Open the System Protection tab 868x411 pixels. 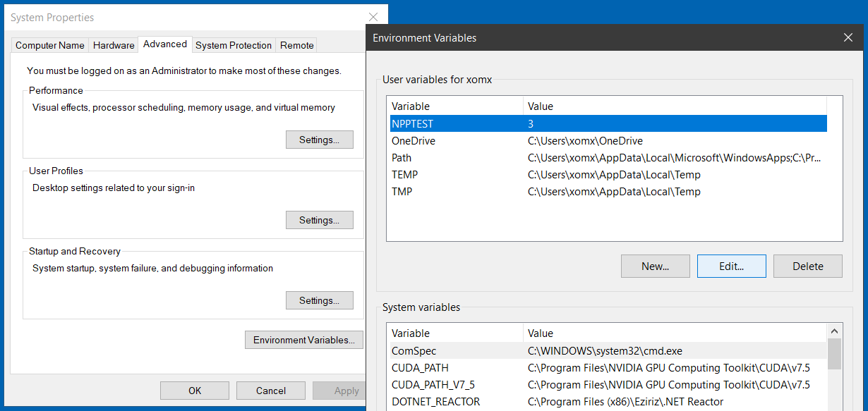pos(233,45)
